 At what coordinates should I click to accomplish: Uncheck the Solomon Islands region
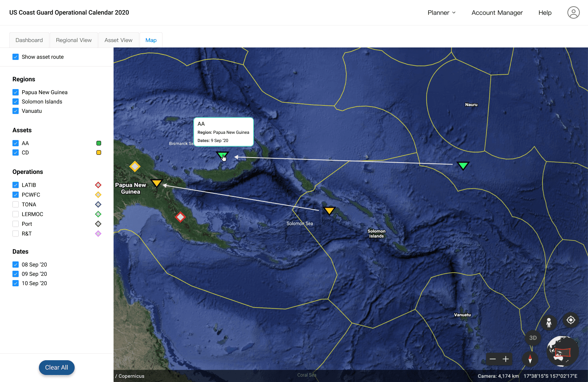(16, 102)
